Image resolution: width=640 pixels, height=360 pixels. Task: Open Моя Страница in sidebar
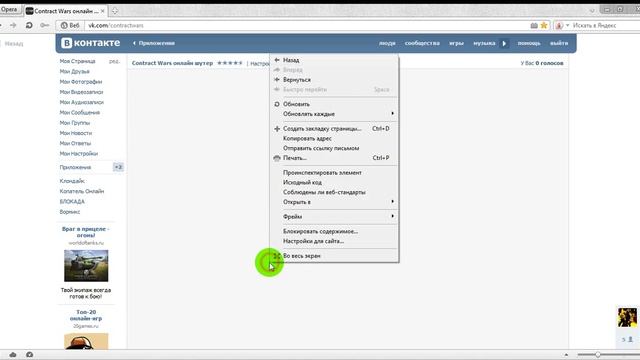coord(78,61)
